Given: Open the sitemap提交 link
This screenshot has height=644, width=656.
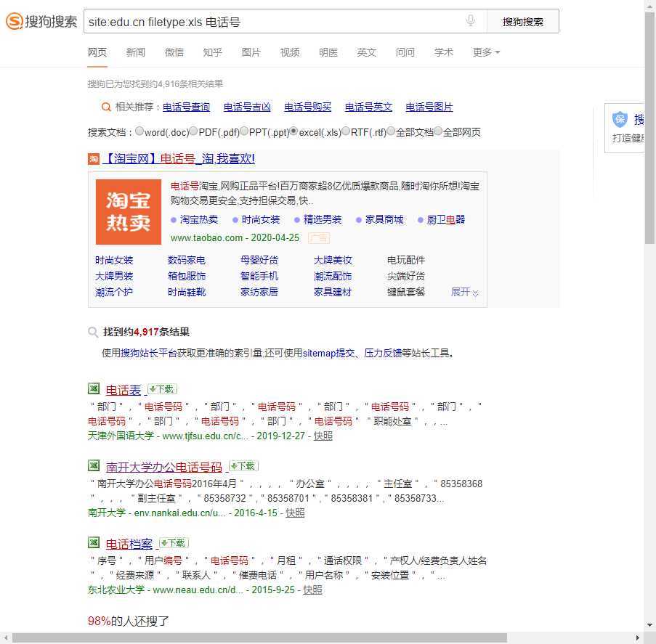Looking at the screenshot, I should pyautogui.click(x=329, y=353).
